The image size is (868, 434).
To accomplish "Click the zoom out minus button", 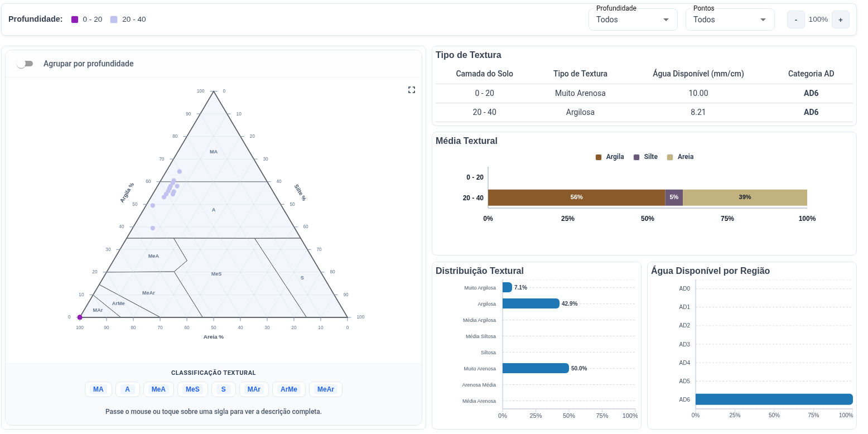I will point(795,20).
